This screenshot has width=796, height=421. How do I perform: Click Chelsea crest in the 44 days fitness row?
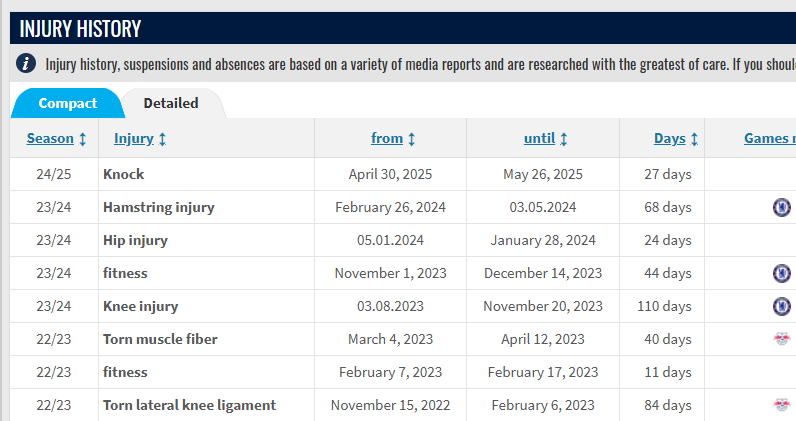click(x=782, y=273)
